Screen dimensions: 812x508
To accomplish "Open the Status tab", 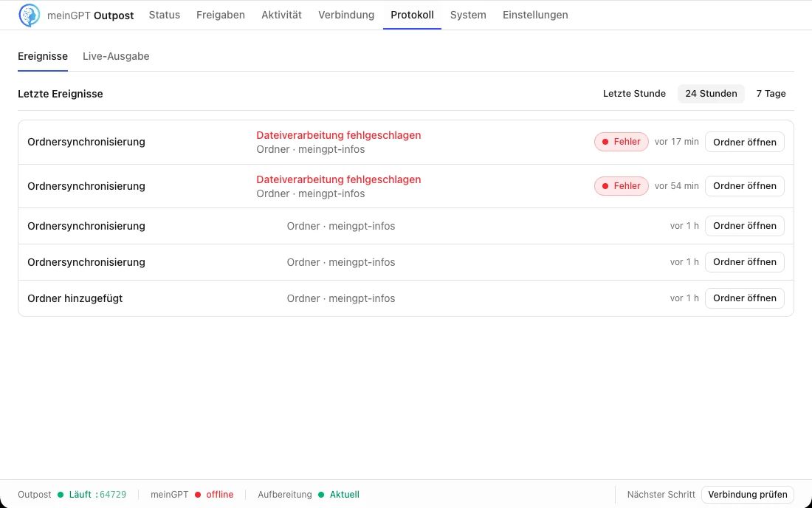I will coord(164,15).
